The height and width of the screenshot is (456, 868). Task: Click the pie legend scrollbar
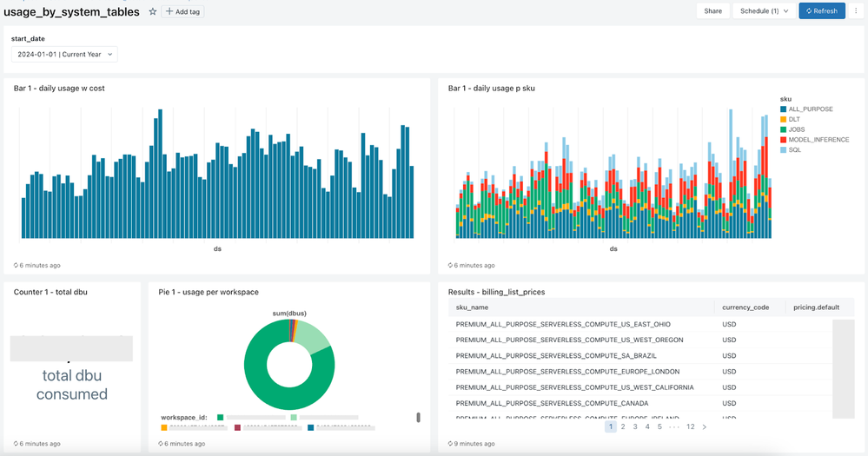click(x=418, y=417)
